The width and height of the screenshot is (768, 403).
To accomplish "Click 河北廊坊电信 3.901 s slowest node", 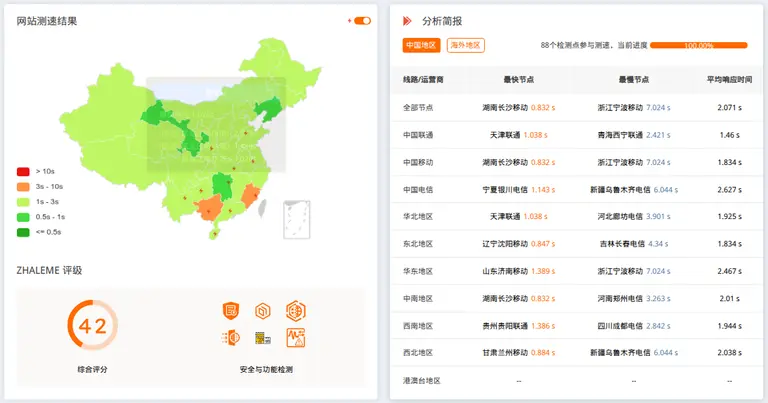I will click(x=634, y=216).
